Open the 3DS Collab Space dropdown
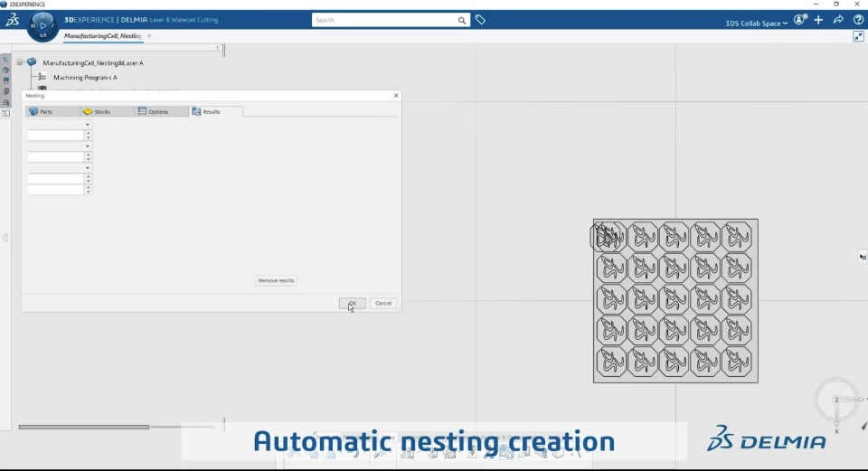The height and width of the screenshot is (471, 868). click(x=756, y=24)
